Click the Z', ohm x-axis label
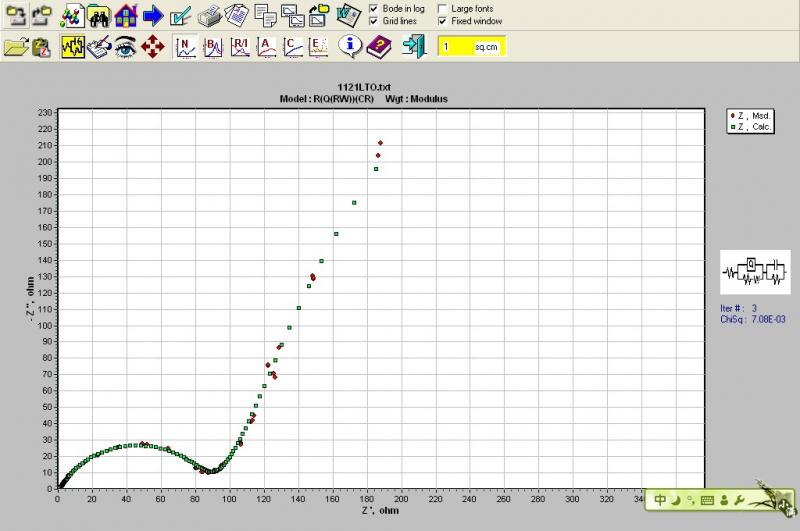 click(x=380, y=511)
